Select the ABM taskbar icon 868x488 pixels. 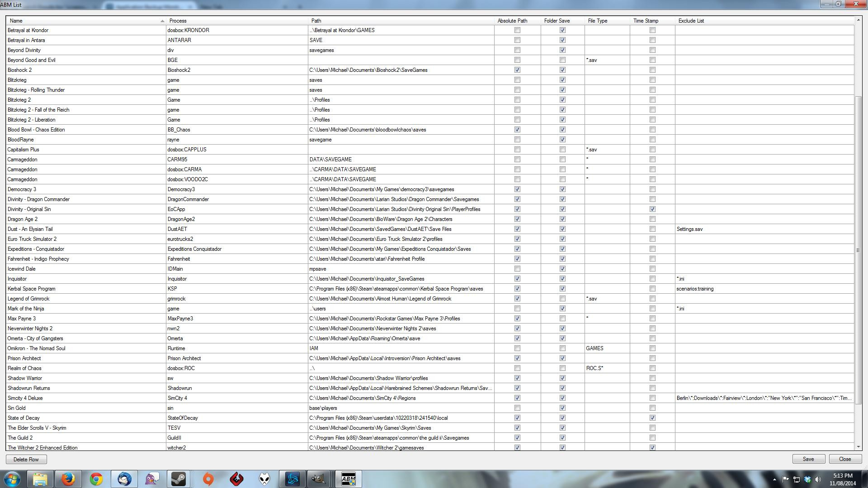[x=348, y=479]
